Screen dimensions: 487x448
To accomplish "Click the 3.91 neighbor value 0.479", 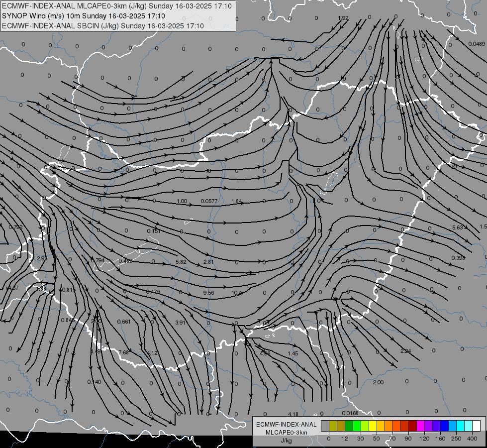I will (153, 292).
